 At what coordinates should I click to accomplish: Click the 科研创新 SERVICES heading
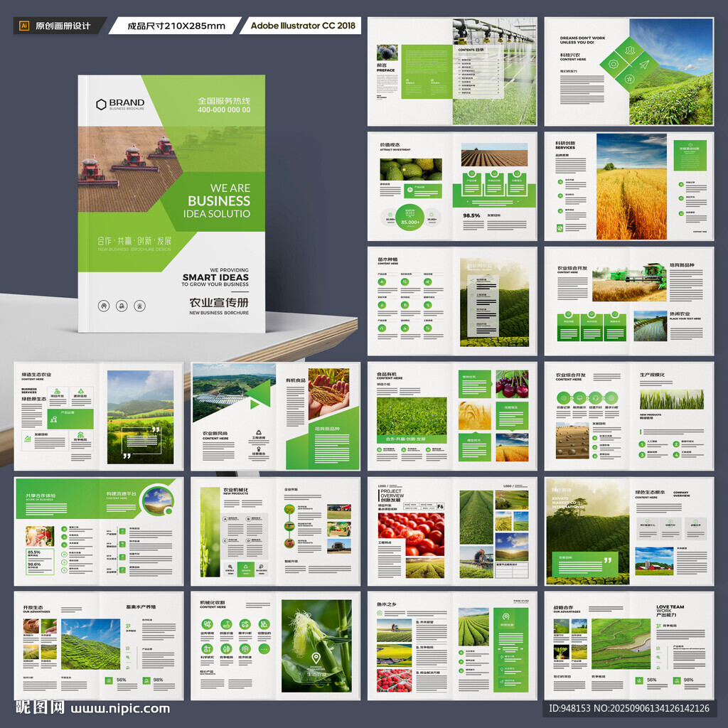click(565, 145)
